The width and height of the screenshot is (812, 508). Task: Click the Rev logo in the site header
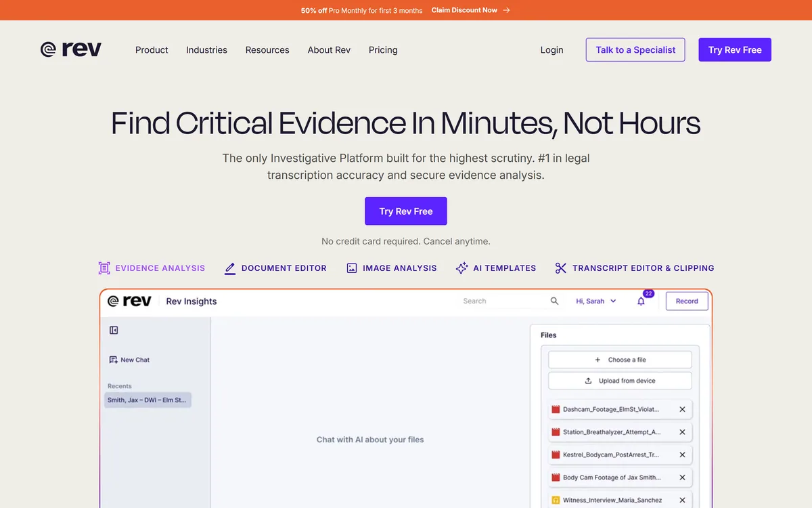71,49
